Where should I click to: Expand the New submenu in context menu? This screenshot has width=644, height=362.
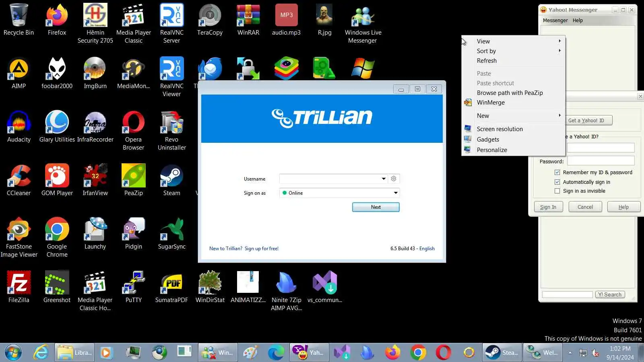tap(513, 115)
